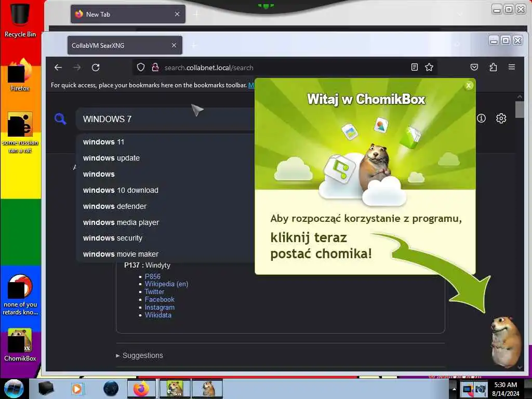Open the hamster taskbar button
The width and height of the screenshot is (532, 399).
coord(207,389)
